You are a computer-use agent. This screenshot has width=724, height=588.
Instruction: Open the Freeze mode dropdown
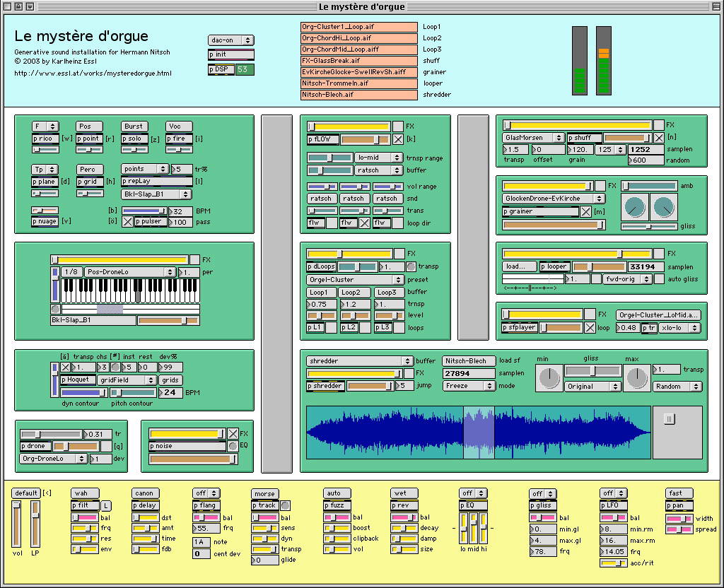click(469, 386)
